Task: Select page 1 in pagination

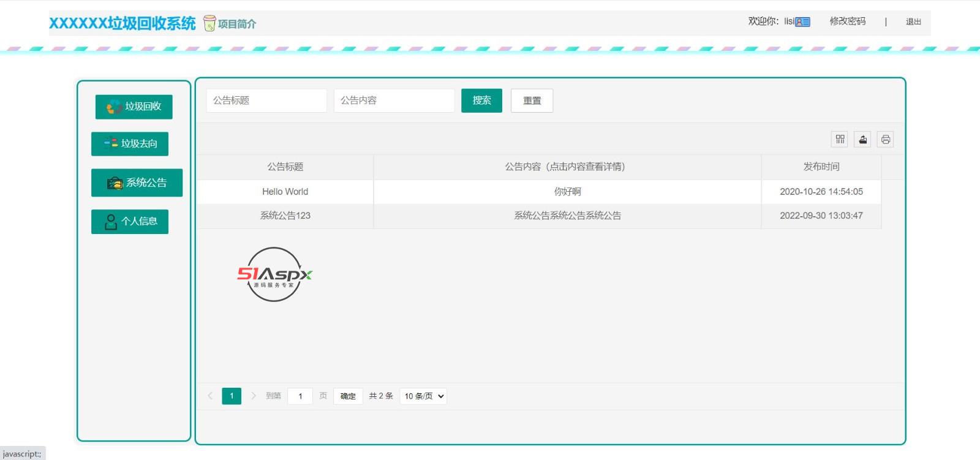Action: click(232, 396)
